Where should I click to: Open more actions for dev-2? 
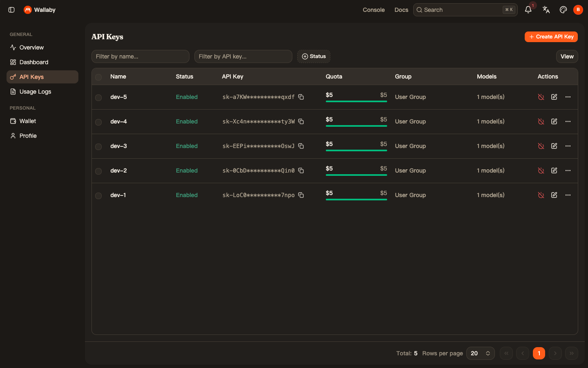(x=568, y=171)
